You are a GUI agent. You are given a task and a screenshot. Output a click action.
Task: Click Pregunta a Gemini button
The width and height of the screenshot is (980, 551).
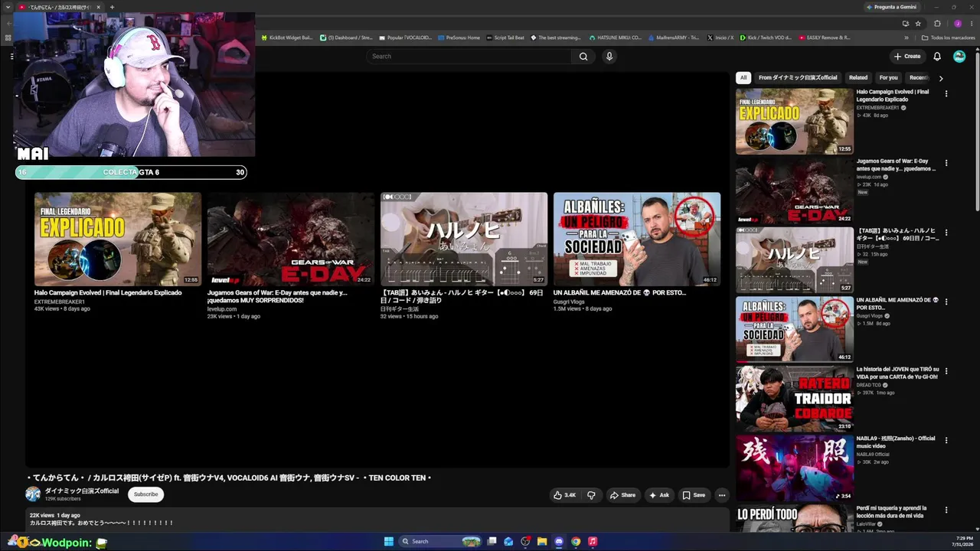[x=891, y=7]
